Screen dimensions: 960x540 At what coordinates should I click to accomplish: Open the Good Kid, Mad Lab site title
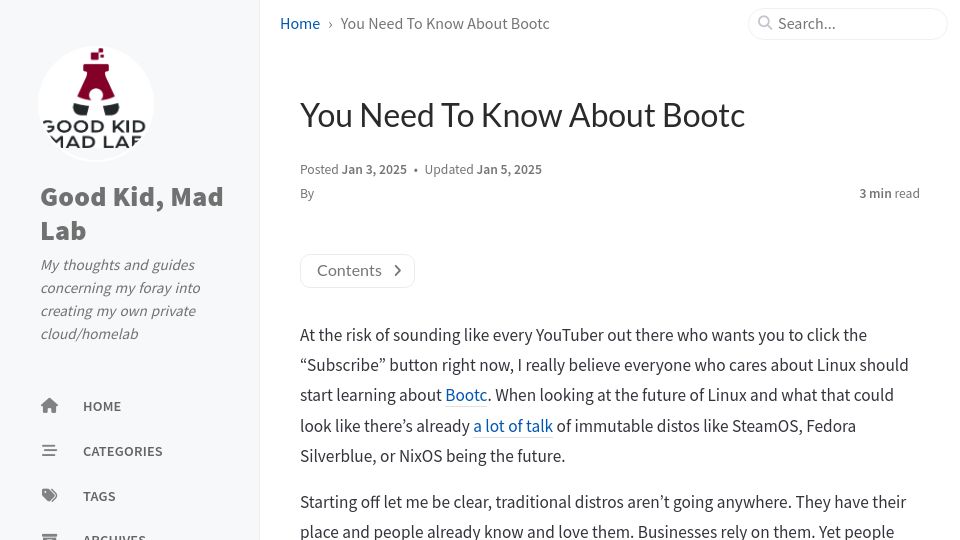point(132,214)
